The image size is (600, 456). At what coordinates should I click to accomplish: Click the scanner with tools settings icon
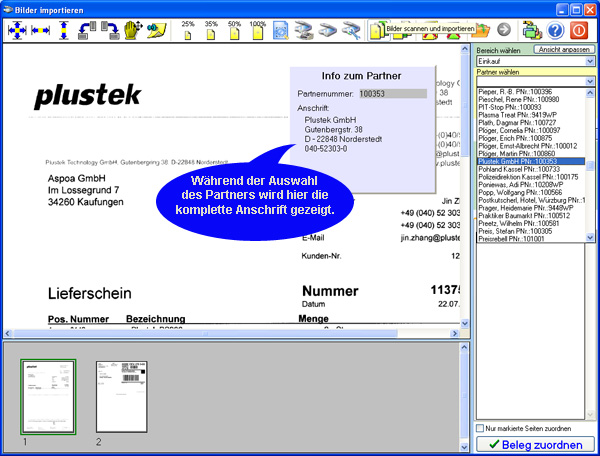pyautogui.click(x=351, y=31)
